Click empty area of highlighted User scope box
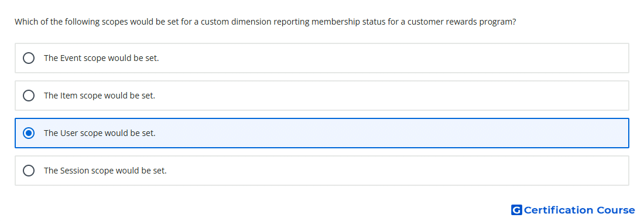The width and height of the screenshot is (644, 221). 390,133
